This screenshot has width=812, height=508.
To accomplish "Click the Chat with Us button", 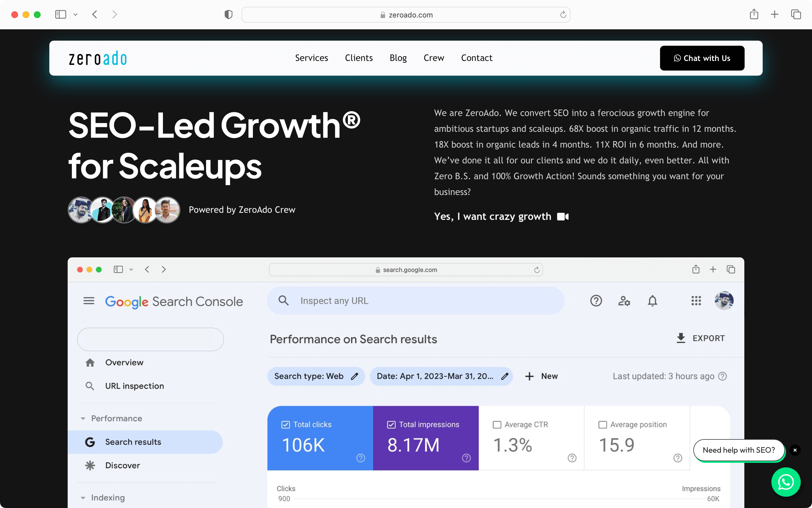I will click(x=702, y=58).
